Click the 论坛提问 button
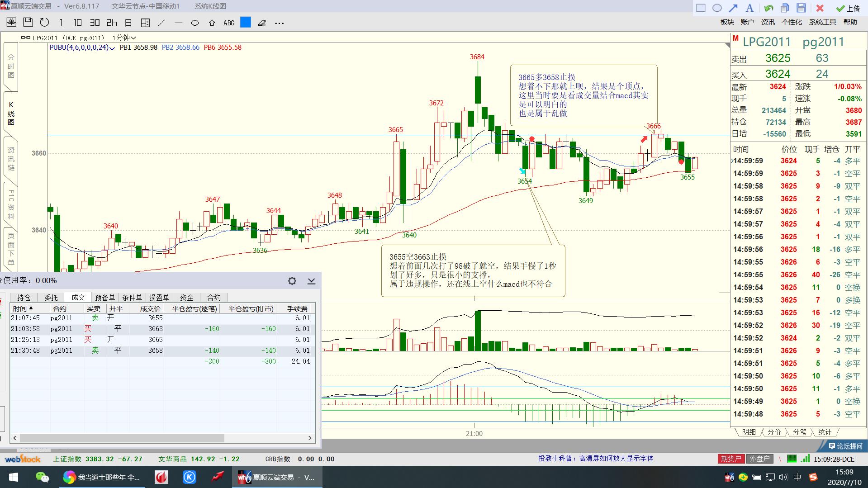 coord(845,446)
